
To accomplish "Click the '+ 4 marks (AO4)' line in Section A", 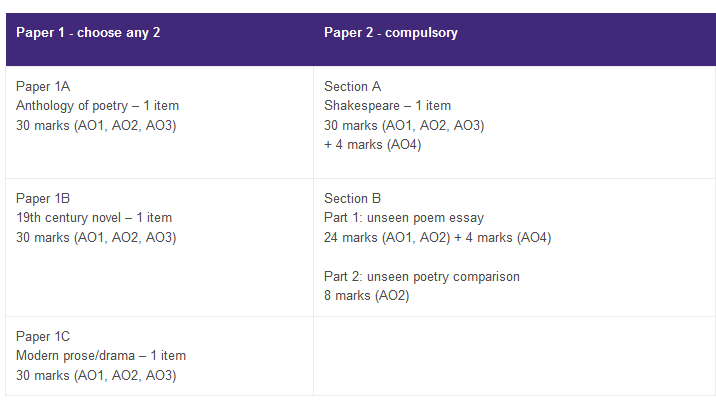I will point(373,144).
